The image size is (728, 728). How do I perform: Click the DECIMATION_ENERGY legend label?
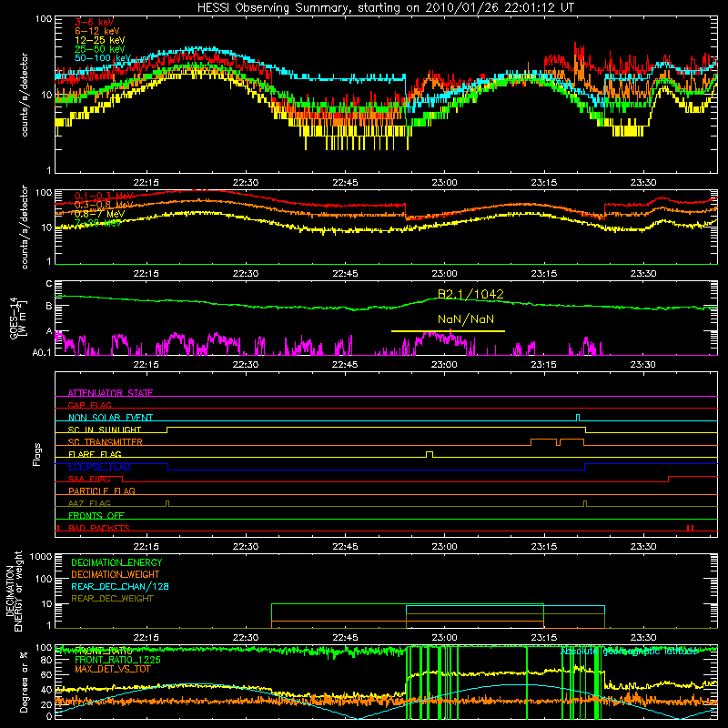[116, 562]
